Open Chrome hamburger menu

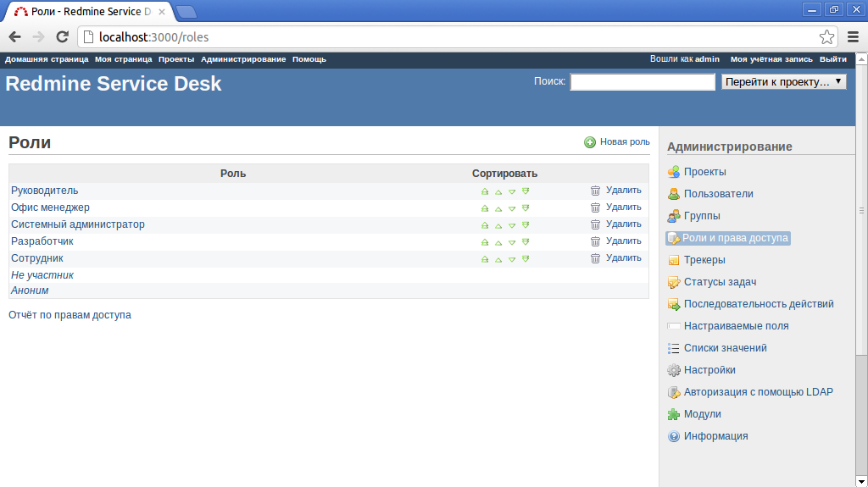point(853,37)
